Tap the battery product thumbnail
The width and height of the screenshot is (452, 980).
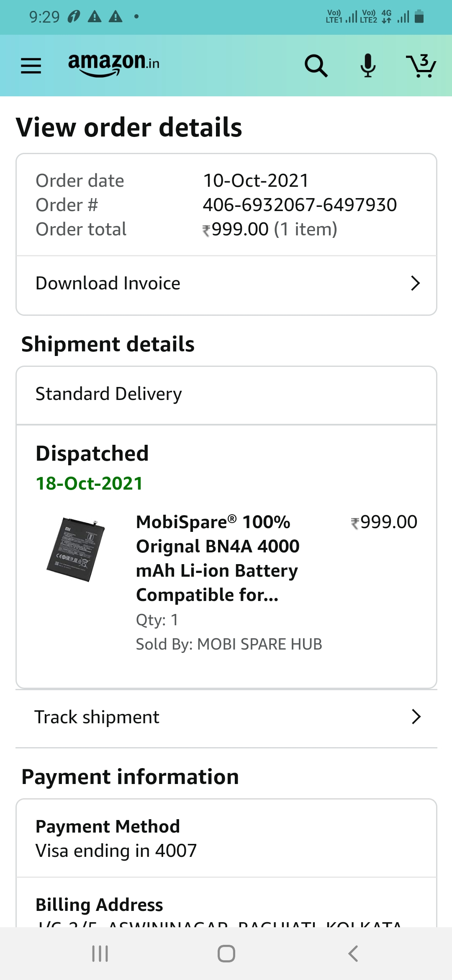coord(76,549)
